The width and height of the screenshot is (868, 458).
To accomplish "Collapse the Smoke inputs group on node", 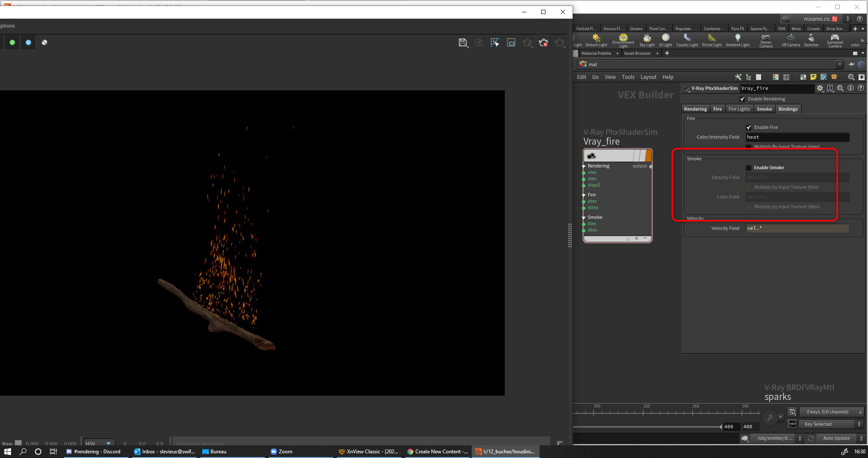I will click(584, 218).
